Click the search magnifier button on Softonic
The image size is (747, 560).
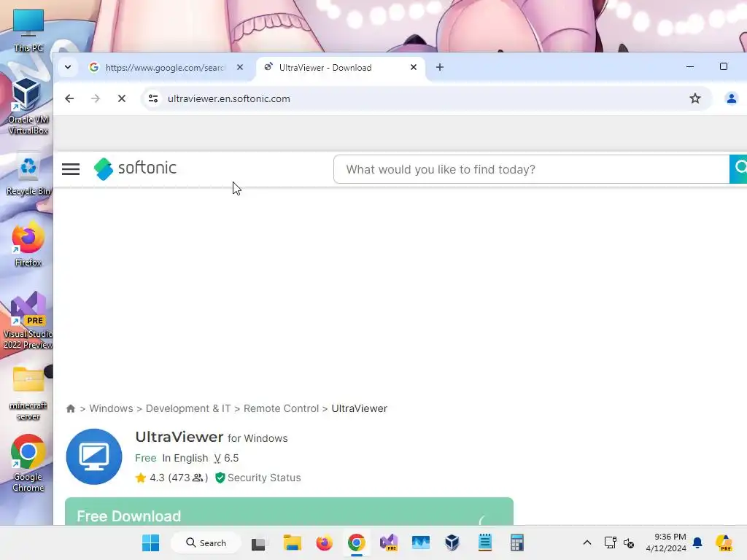coord(739,168)
